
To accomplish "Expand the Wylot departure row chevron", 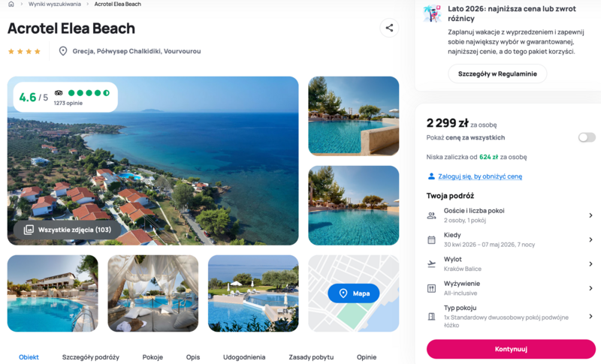I will [590, 264].
